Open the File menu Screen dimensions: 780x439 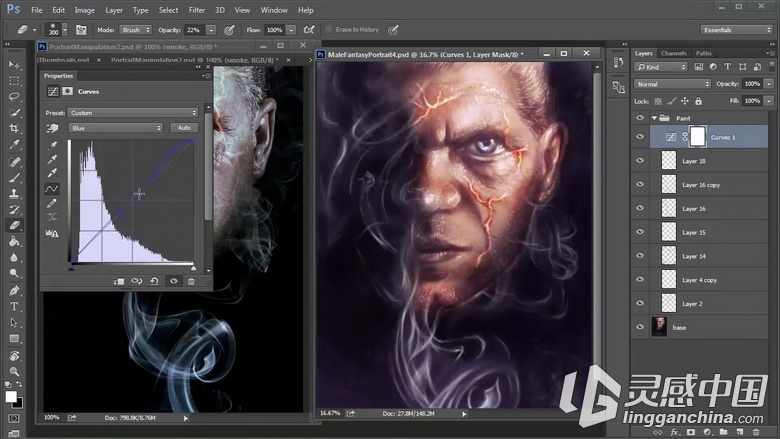36,10
